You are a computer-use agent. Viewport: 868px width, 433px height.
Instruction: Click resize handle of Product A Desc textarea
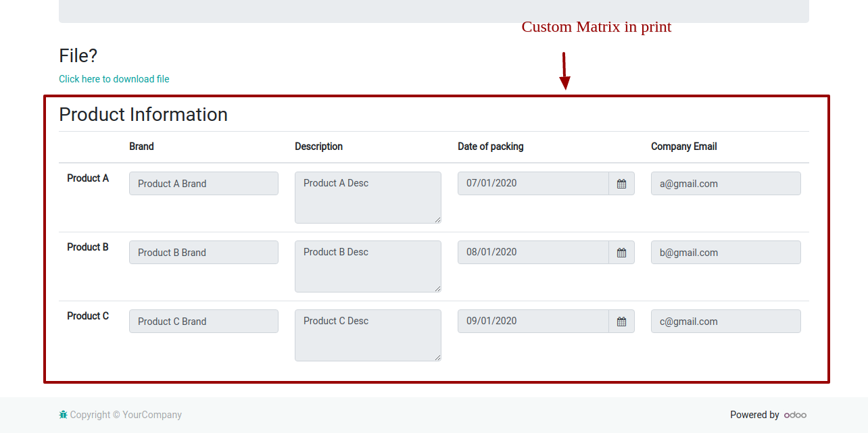coord(437,220)
